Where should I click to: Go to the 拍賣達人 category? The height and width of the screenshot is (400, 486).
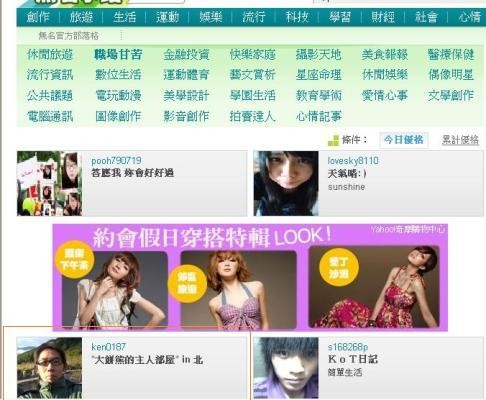(x=252, y=116)
